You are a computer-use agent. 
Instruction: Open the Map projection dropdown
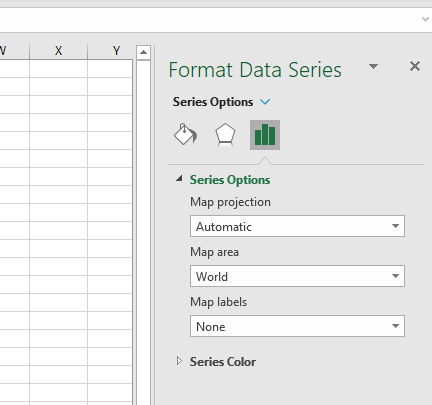297,226
